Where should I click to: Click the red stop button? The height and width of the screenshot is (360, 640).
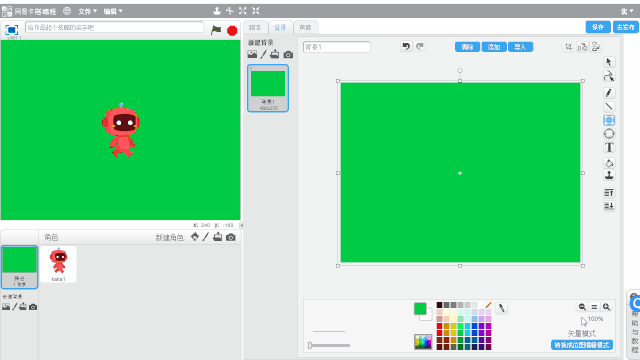(232, 31)
